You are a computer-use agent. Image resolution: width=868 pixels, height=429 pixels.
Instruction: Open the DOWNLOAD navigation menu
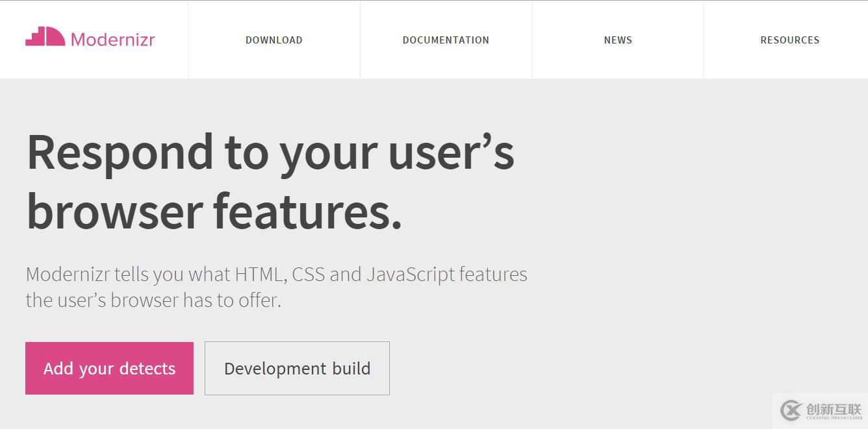tap(274, 40)
